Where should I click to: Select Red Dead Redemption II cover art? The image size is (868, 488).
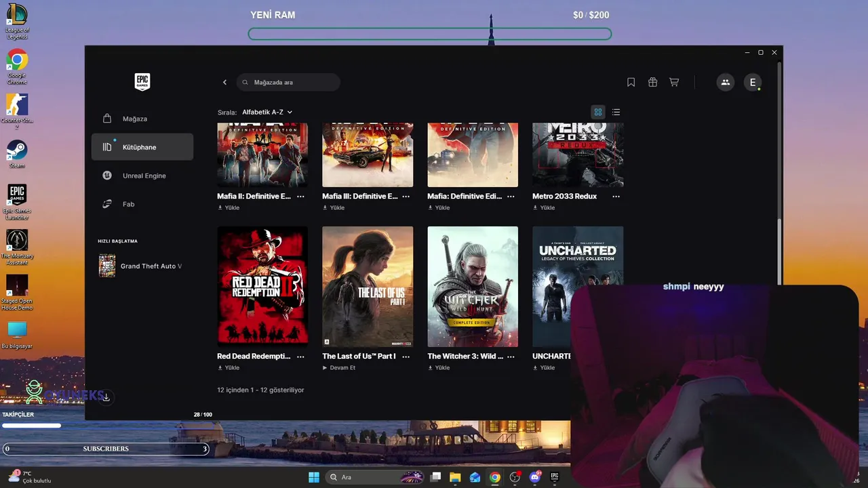262,287
